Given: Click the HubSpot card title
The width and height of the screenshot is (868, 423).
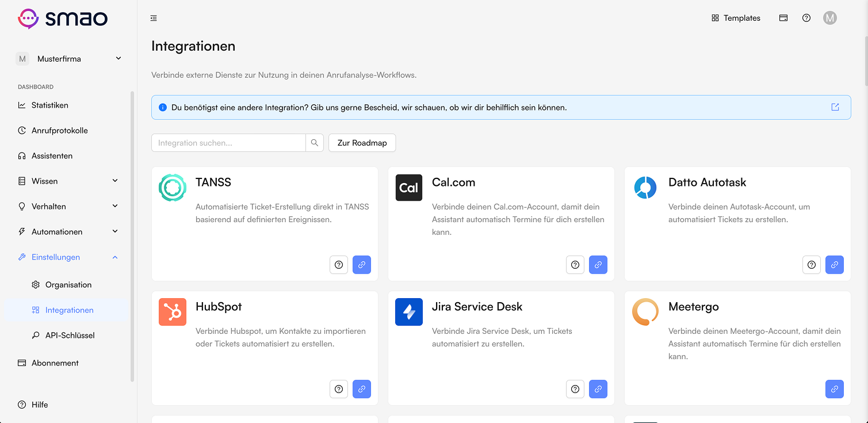Looking at the screenshot, I should click(x=219, y=307).
